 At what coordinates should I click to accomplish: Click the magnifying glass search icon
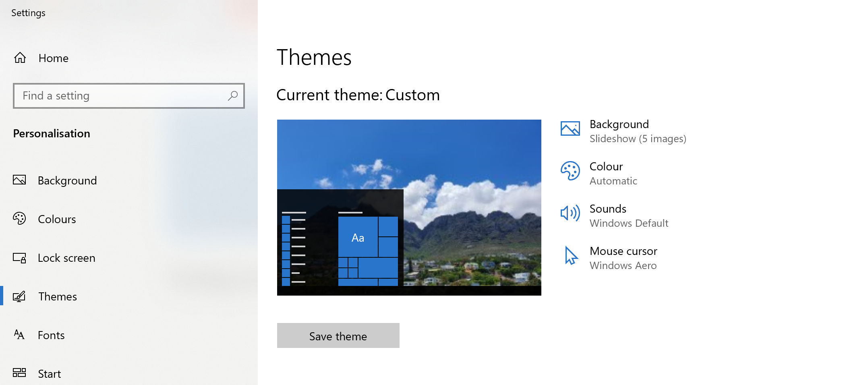pyautogui.click(x=233, y=96)
